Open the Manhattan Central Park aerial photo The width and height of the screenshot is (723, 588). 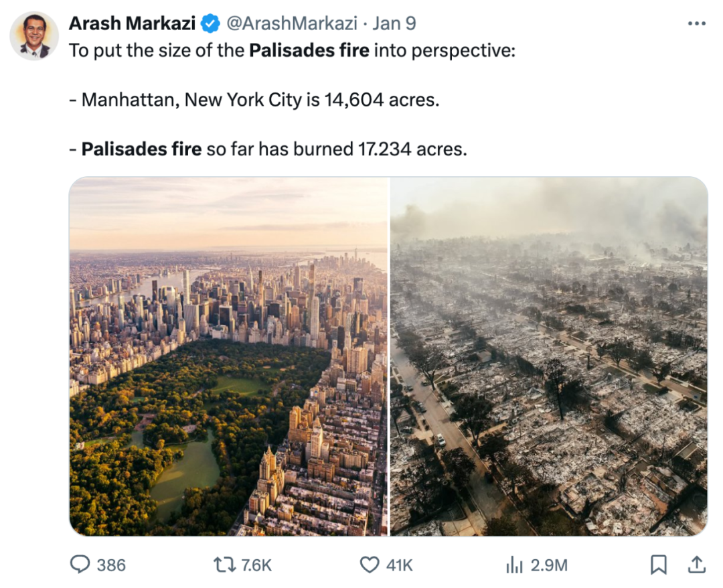[x=228, y=356]
